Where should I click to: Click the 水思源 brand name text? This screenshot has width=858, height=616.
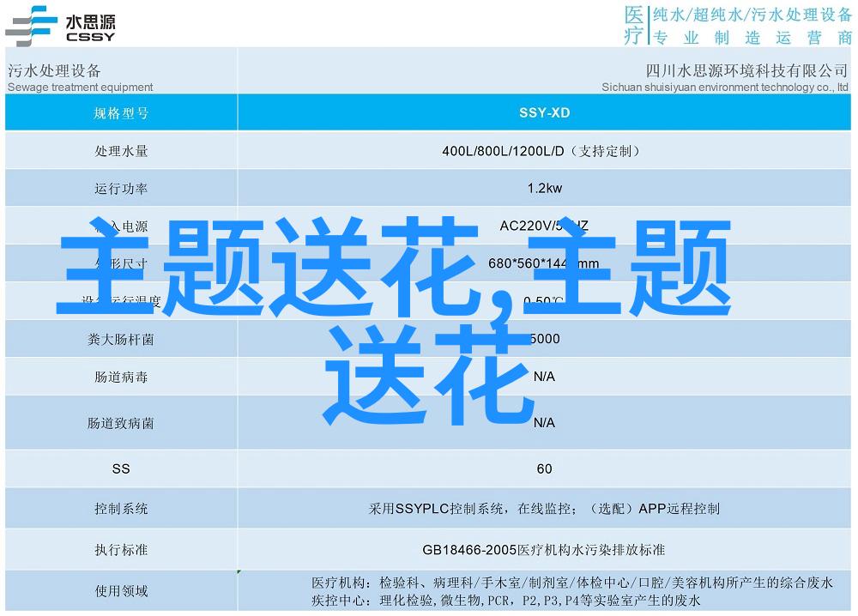[x=91, y=21]
